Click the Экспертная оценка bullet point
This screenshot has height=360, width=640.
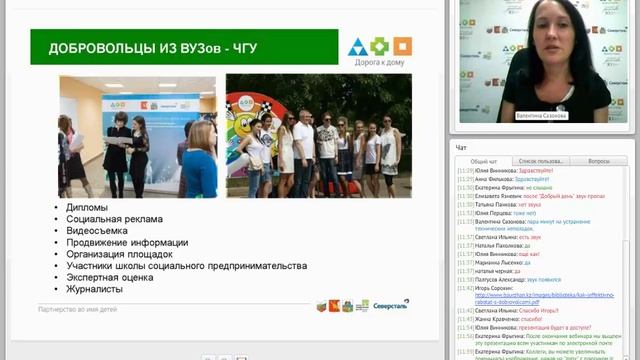[x=110, y=278]
